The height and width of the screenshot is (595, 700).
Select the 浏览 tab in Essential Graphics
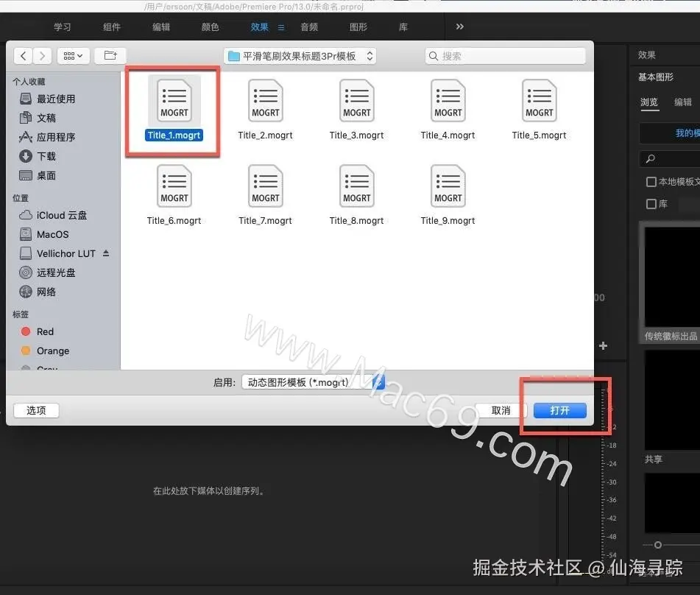[x=649, y=102]
